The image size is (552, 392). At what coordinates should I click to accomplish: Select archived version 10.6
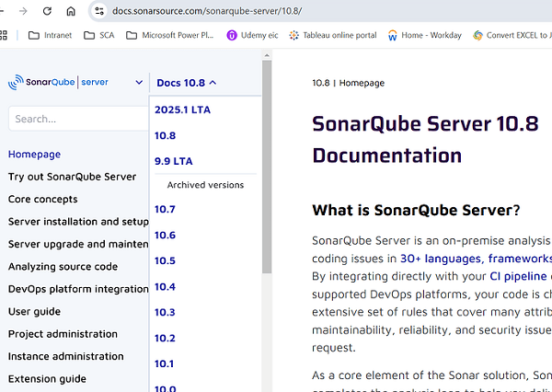[x=165, y=235]
